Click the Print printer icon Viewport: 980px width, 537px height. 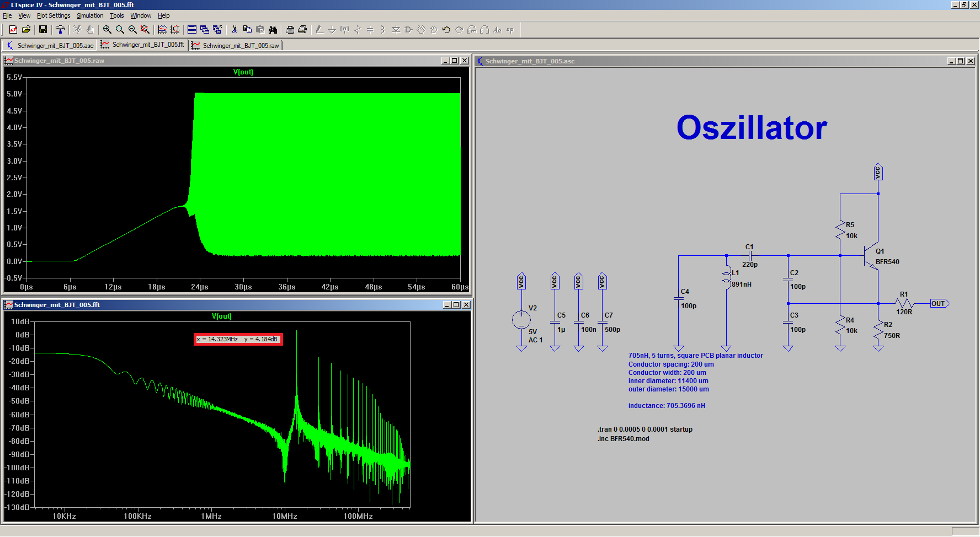(x=302, y=30)
